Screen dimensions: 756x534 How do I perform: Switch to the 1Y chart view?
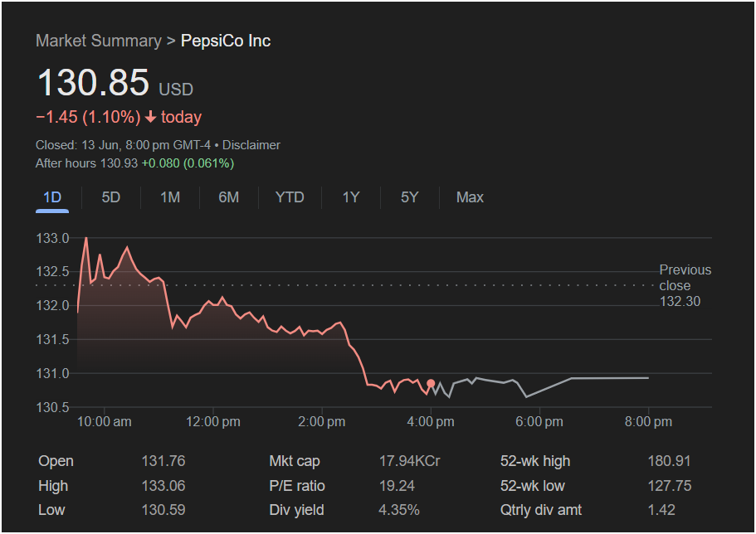pos(351,197)
